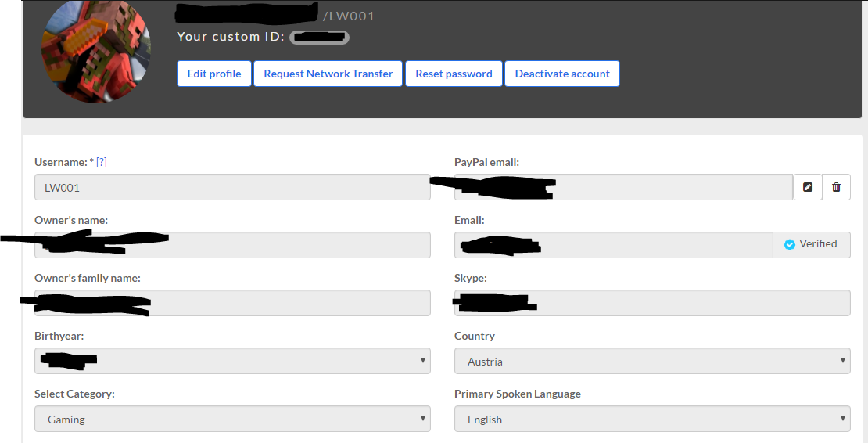Open the Primary Spoken Language dropdown

[651, 419]
